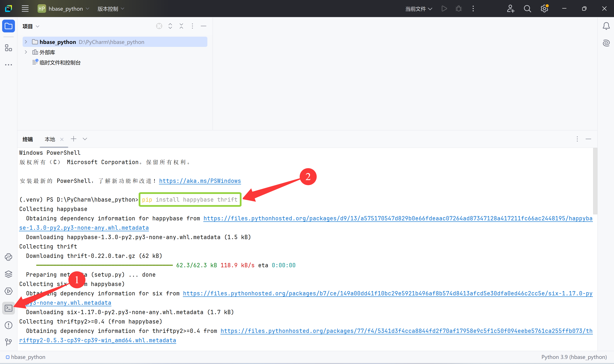This screenshot has height=364, width=614.
Task: Open Code With Me collaboration
Action: tap(510, 9)
